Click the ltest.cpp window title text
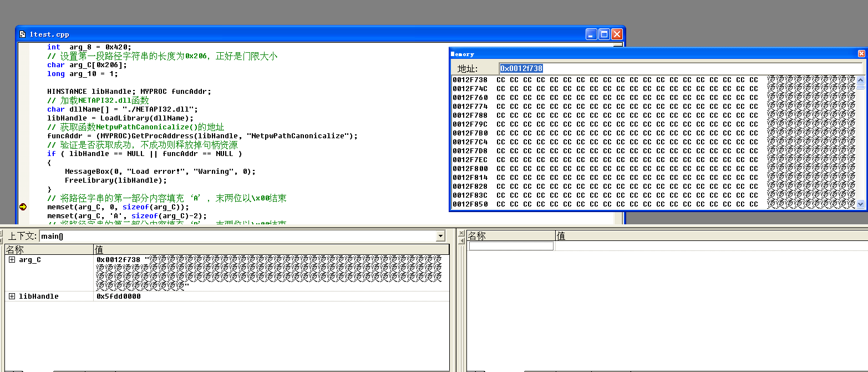The height and width of the screenshot is (372, 868). coord(49,34)
